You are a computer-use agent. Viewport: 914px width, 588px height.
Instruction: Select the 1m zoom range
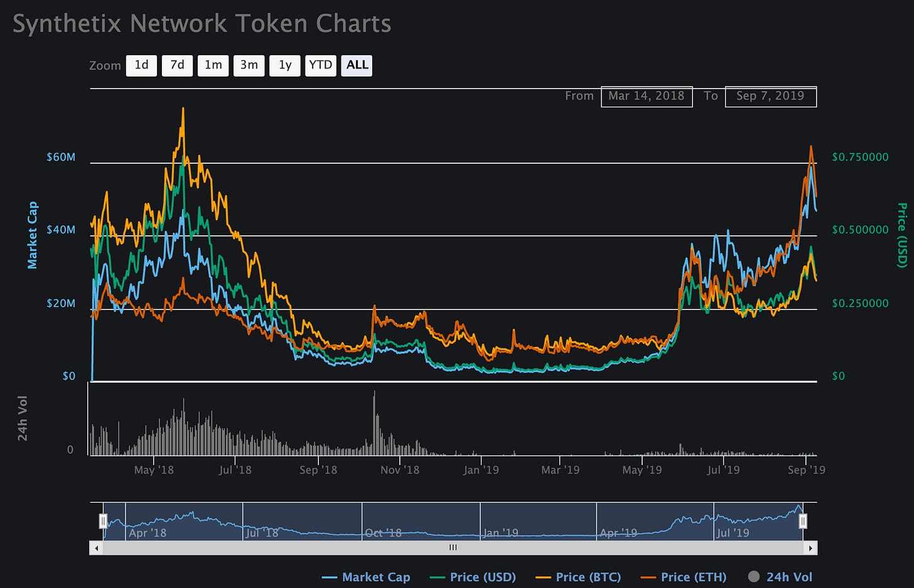[213, 65]
